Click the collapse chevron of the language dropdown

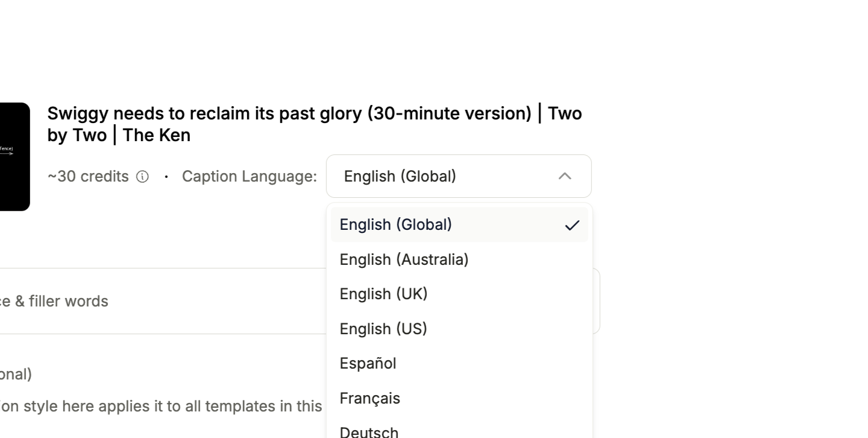pyautogui.click(x=565, y=176)
